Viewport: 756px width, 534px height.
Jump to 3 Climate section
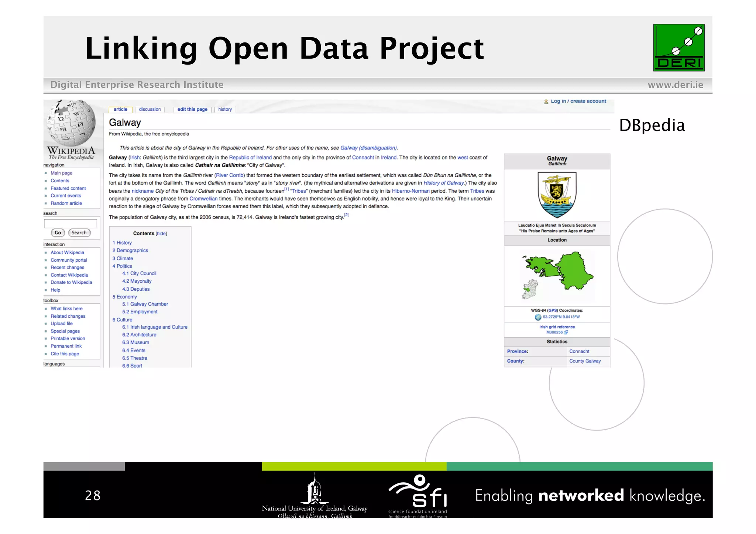(x=123, y=258)
